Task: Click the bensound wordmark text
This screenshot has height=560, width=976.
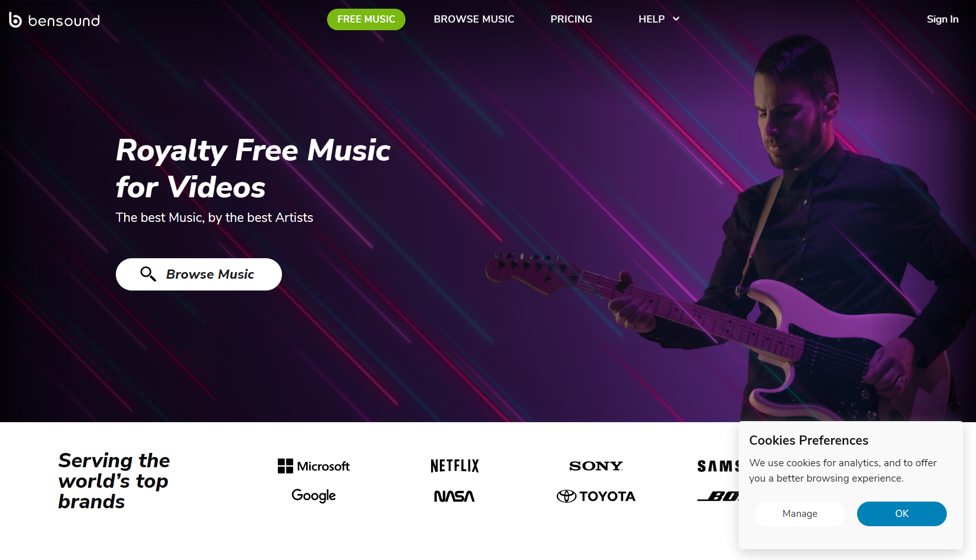Action: pos(64,20)
